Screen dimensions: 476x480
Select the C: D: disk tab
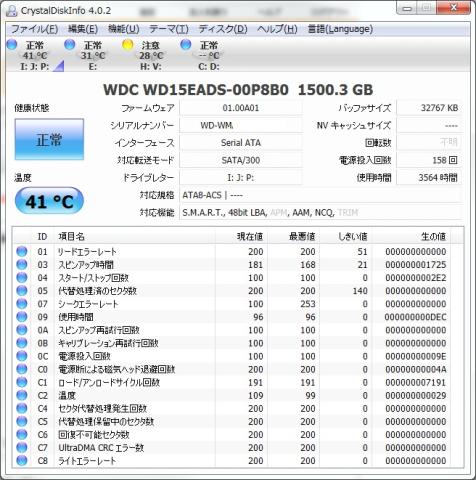(x=209, y=55)
